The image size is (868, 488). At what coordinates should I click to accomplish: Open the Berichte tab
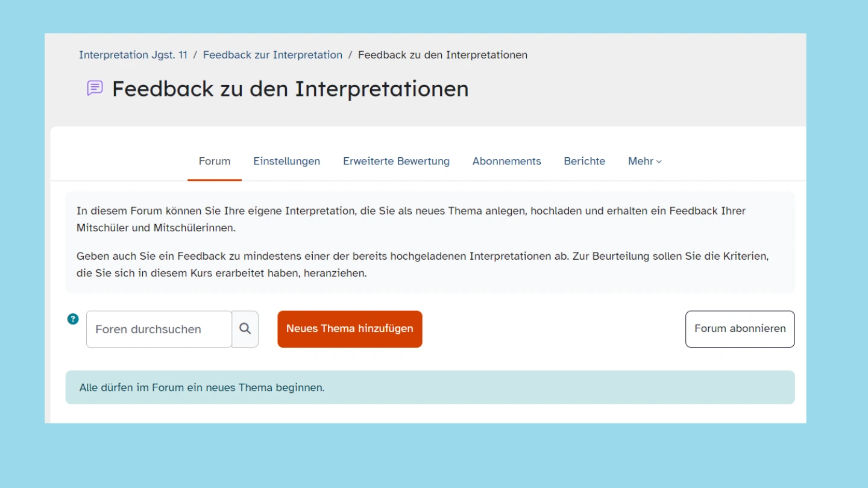[x=584, y=161]
